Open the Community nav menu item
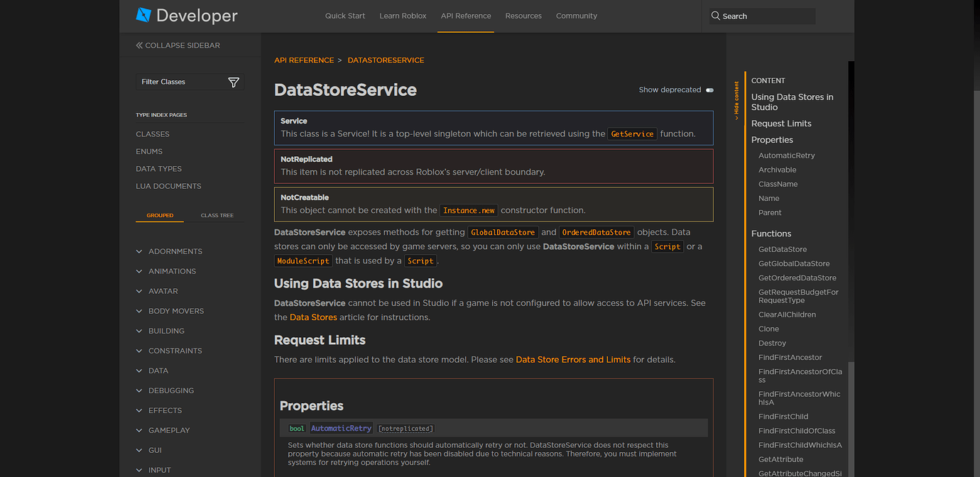 click(x=576, y=15)
